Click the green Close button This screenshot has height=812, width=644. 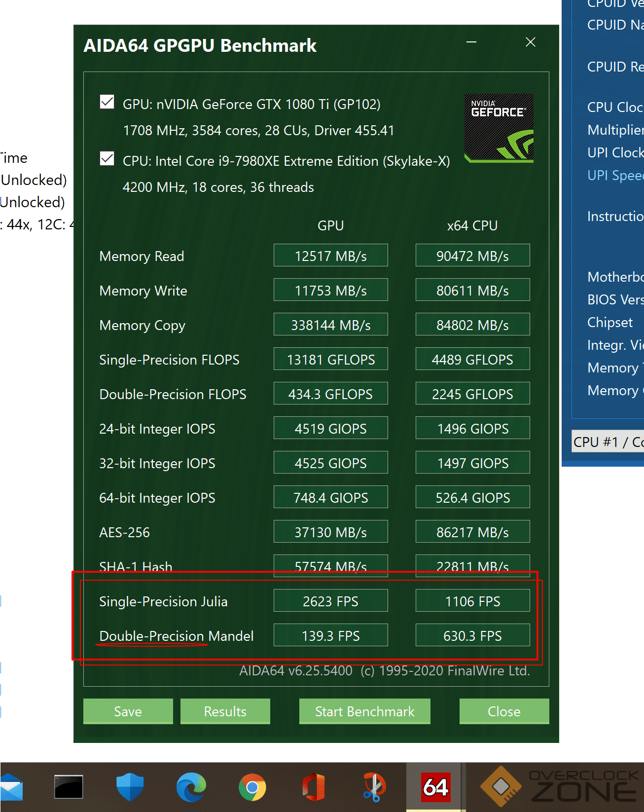(503, 711)
